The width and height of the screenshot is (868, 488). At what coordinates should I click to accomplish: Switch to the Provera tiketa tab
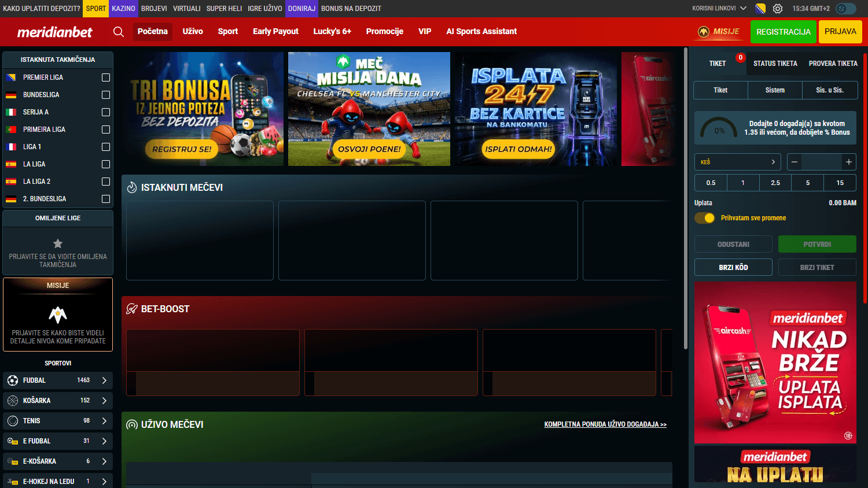pos(833,64)
